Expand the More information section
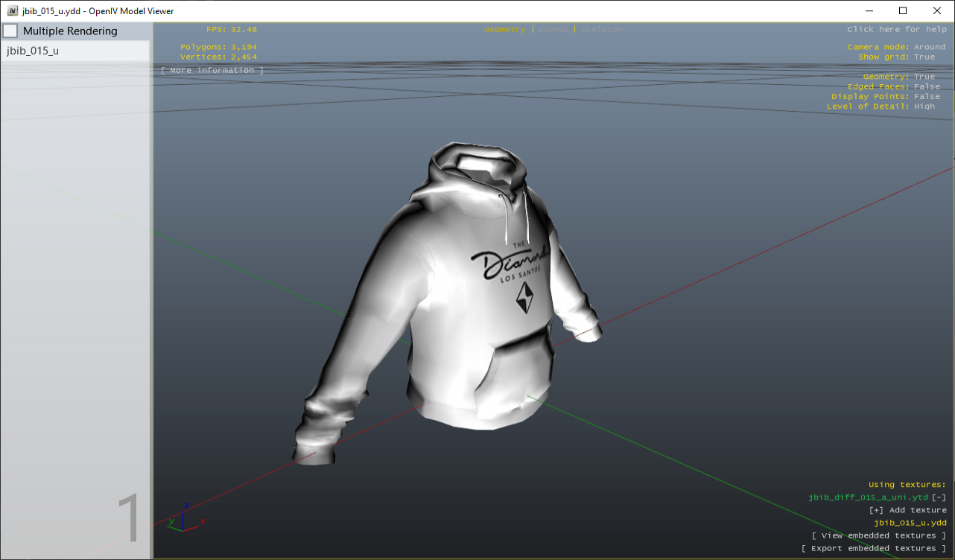 click(212, 70)
